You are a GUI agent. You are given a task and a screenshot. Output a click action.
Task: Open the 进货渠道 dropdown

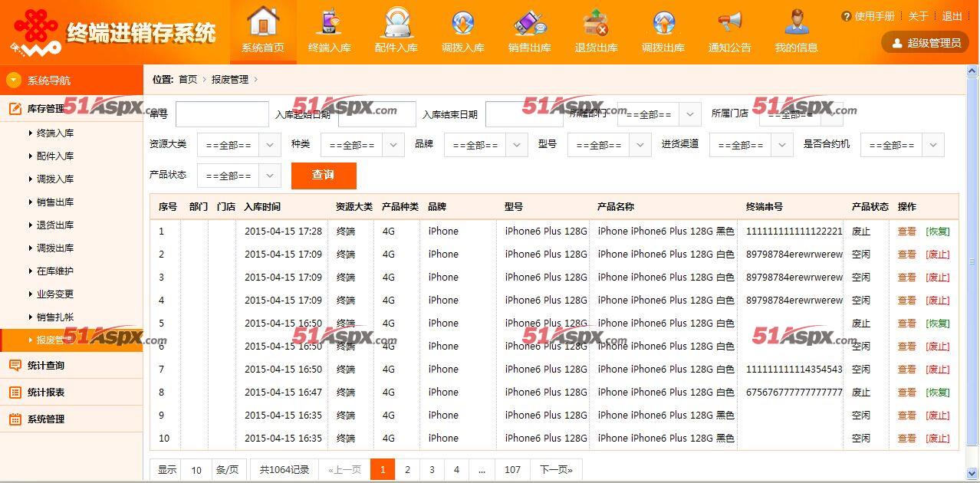click(751, 145)
